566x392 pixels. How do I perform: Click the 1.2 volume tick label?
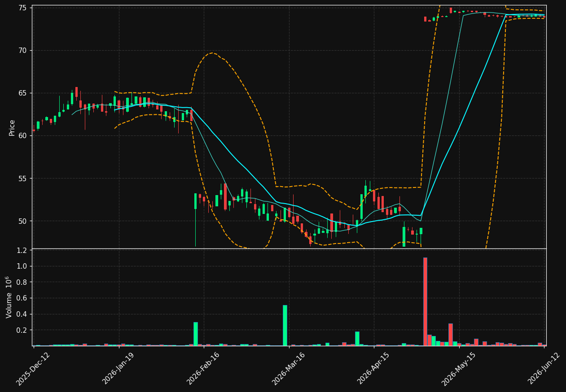coord(22,250)
